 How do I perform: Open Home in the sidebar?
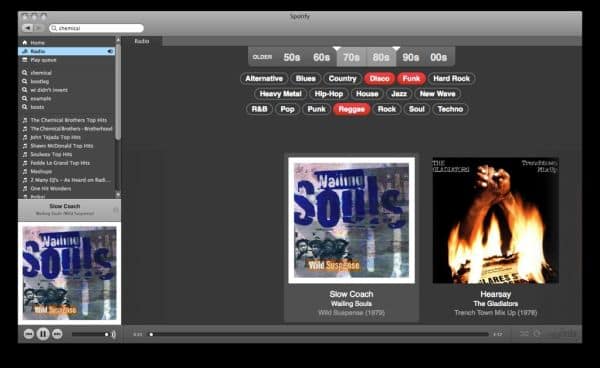(38, 42)
